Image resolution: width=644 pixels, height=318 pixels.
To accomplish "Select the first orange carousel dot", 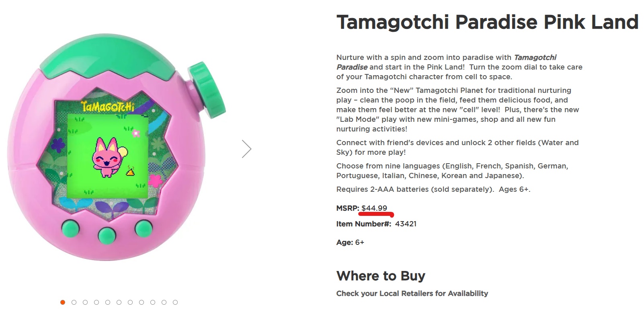I will pos(63,302).
